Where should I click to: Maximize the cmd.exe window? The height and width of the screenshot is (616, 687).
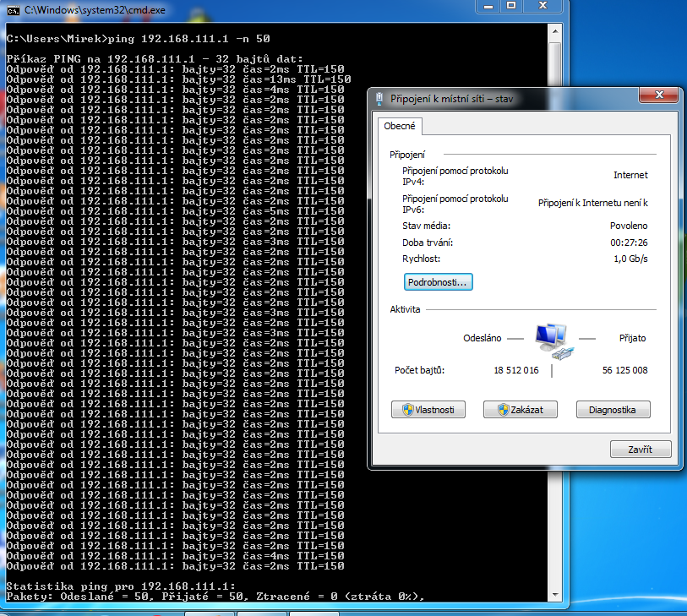point(510,6)
